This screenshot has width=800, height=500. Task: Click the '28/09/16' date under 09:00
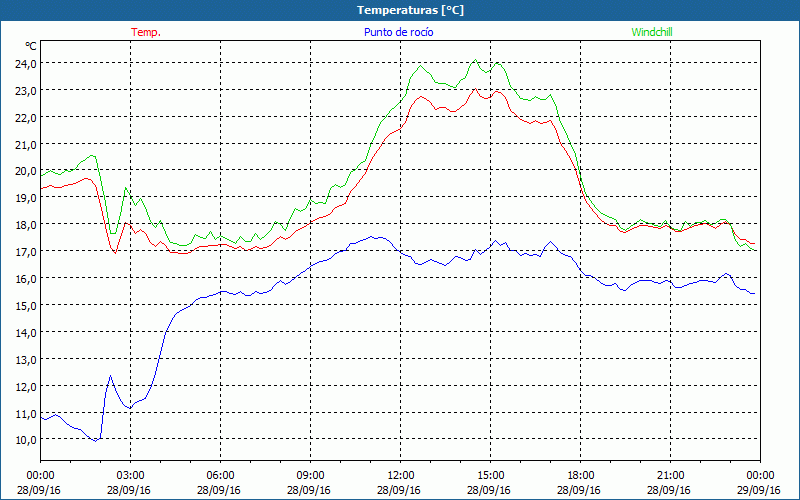(x=309, y=490)
